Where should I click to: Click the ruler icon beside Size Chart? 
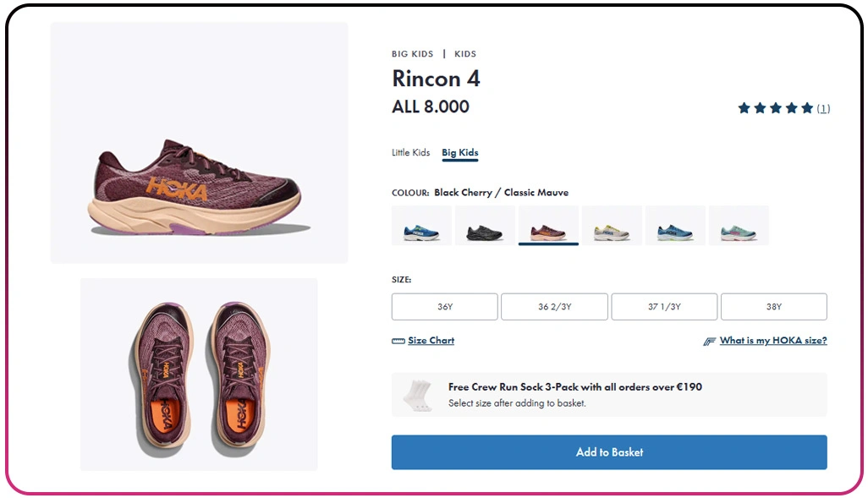398,342
